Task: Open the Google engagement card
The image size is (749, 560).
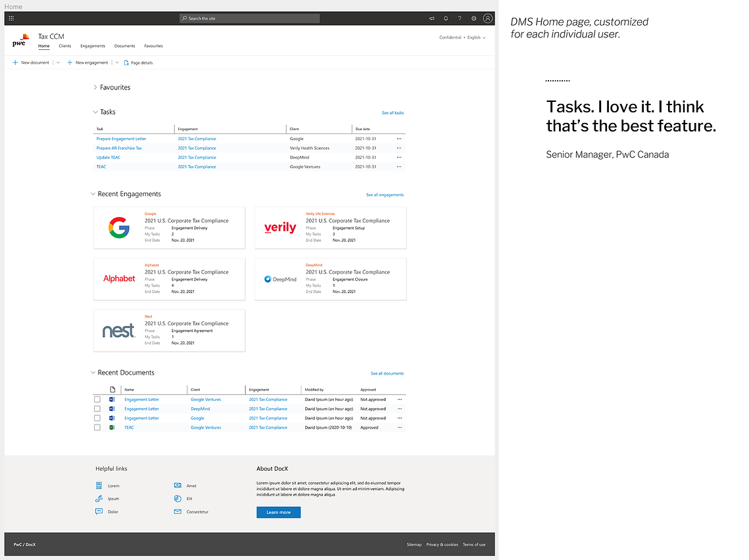Action: (170, 227)
